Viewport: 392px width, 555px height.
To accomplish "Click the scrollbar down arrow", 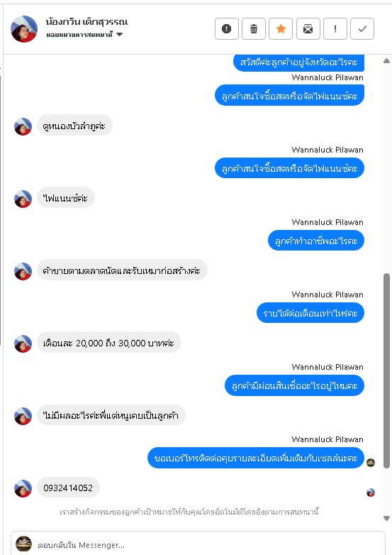I will [x=387, y=518].
